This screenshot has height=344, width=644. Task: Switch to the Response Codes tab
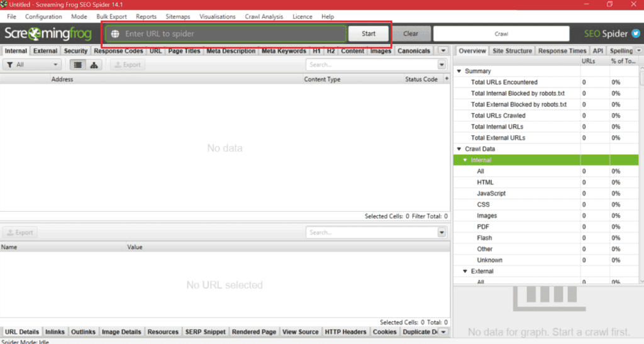[x=118, y=51]
